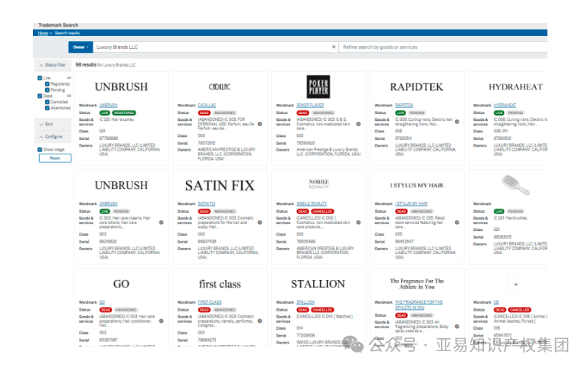
Task: Open info icon on GO goods description
Action: click(162, 321)
